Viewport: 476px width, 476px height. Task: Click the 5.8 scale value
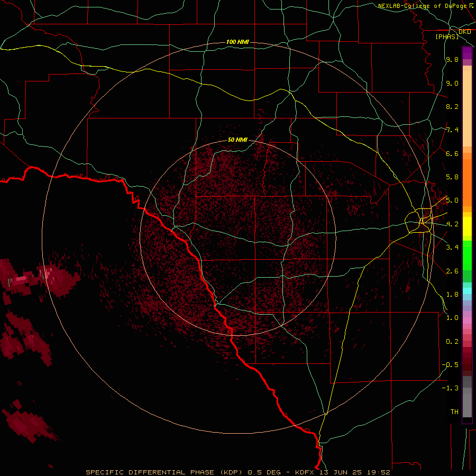click(452, 177)
